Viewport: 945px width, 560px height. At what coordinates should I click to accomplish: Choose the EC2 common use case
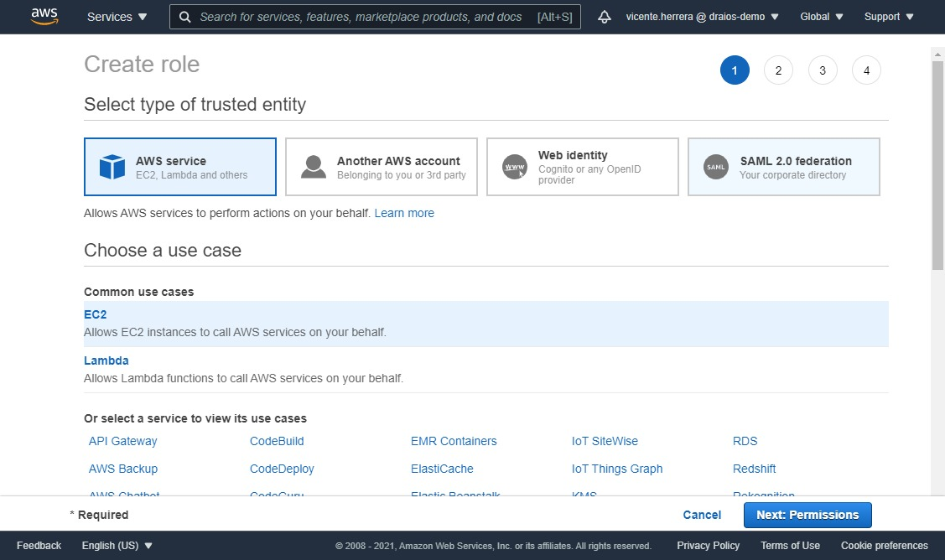485,324
